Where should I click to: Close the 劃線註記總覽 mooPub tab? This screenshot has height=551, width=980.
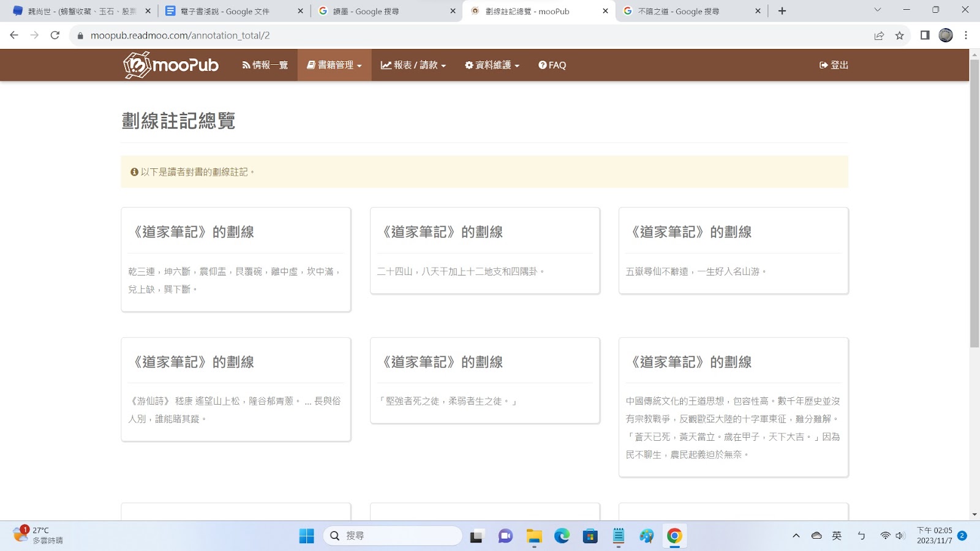coord(605,11)
